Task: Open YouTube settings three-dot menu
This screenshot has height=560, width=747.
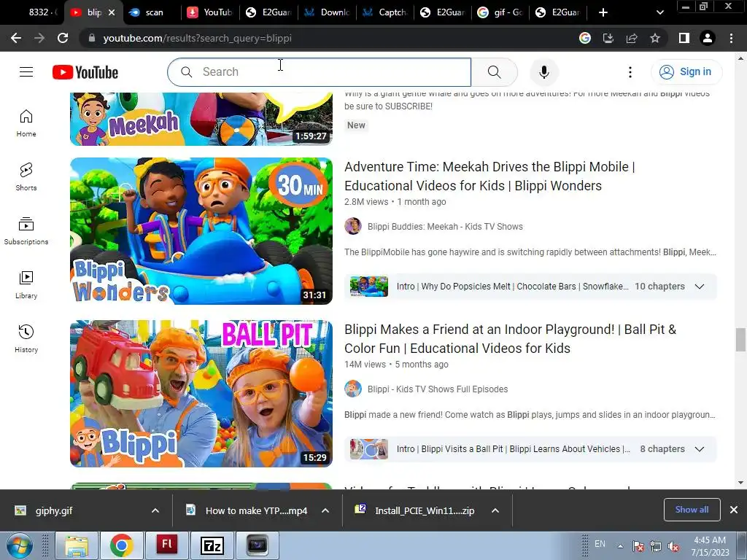Action: 630,72
